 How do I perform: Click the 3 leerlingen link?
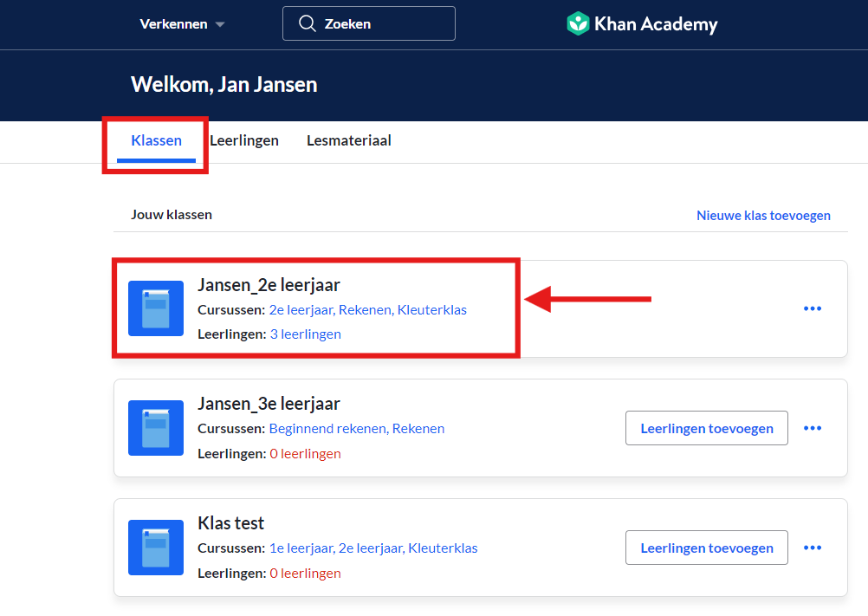tap(305, 334)
